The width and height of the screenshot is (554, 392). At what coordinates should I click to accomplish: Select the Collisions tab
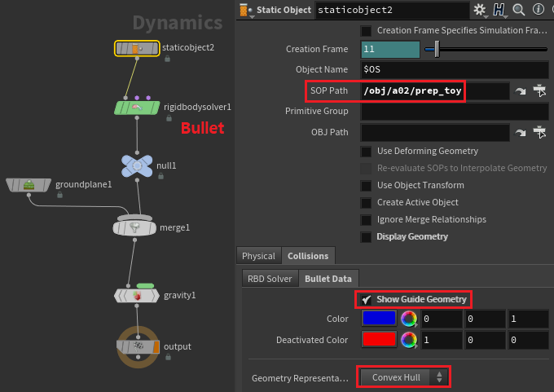pyautogui.click(x=308, y=256)
